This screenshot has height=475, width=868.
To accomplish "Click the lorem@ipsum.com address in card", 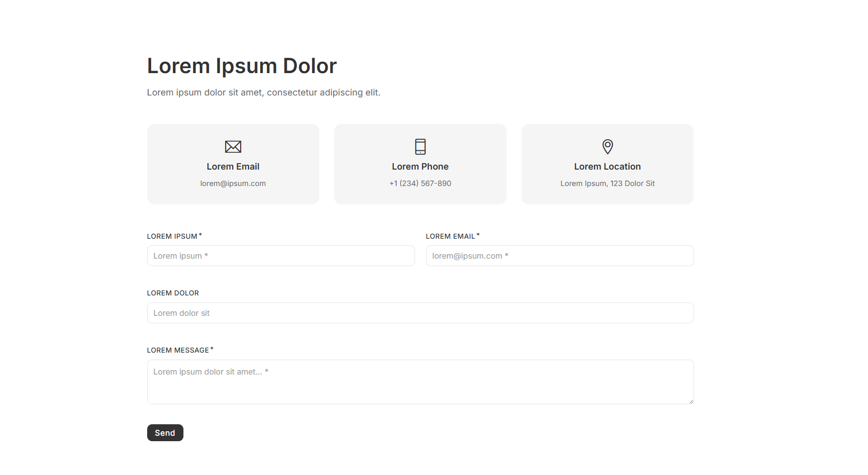I will tap(233, 184).
